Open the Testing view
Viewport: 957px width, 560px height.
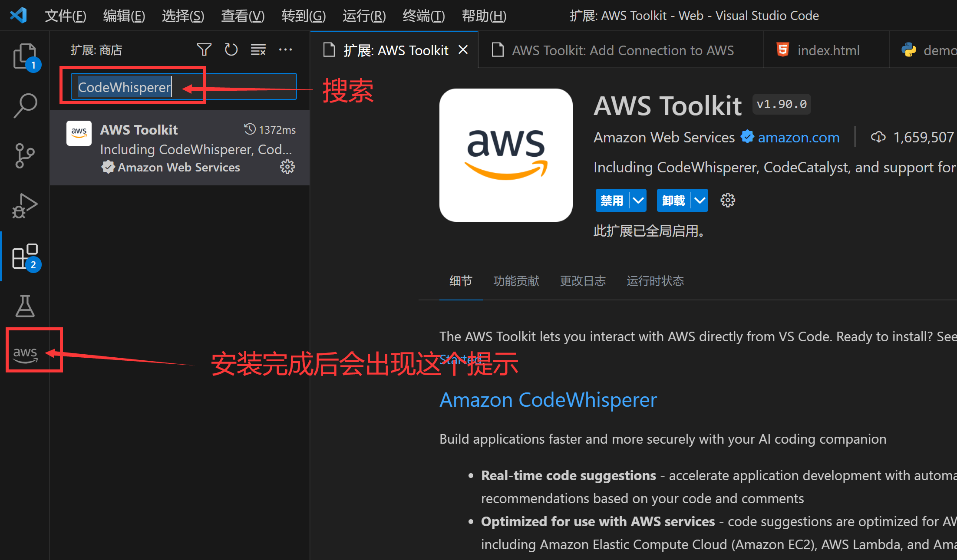[x=25, y=306]
